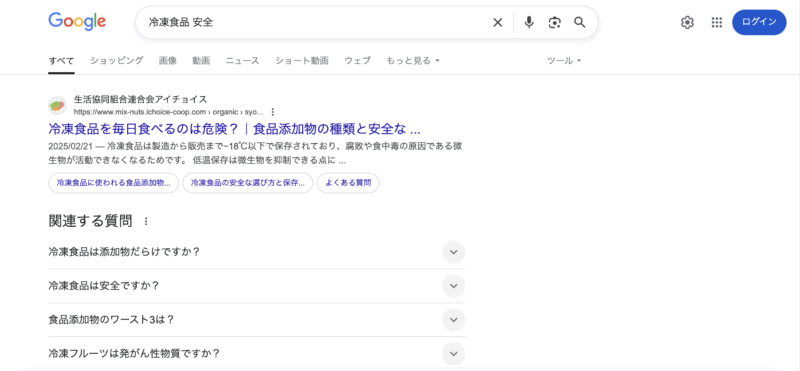Clear the search box with X
This screenshot has width=800, height=371.
click(497, 22)
